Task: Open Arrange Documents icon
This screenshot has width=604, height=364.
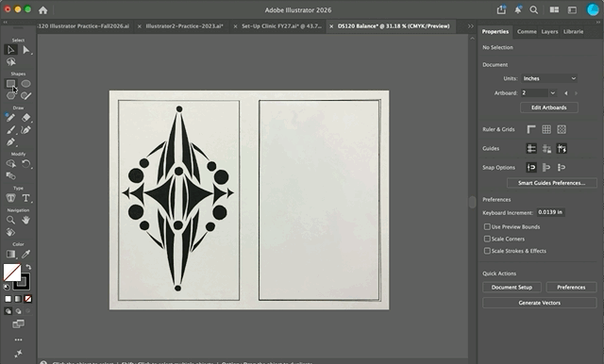Action: click(x=554, y=10)
